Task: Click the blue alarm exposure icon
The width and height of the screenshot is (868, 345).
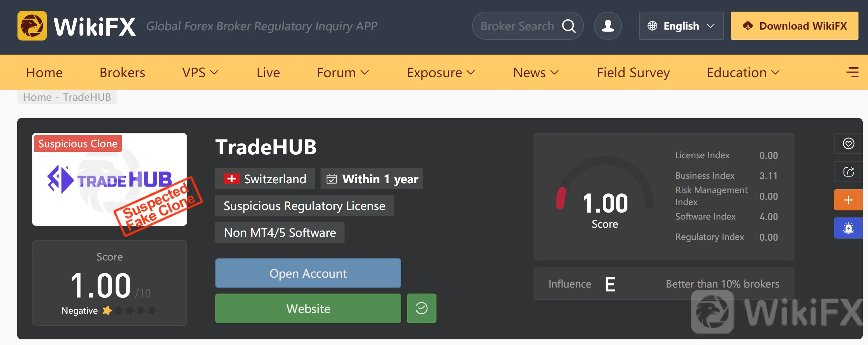Action: [848, 228]
